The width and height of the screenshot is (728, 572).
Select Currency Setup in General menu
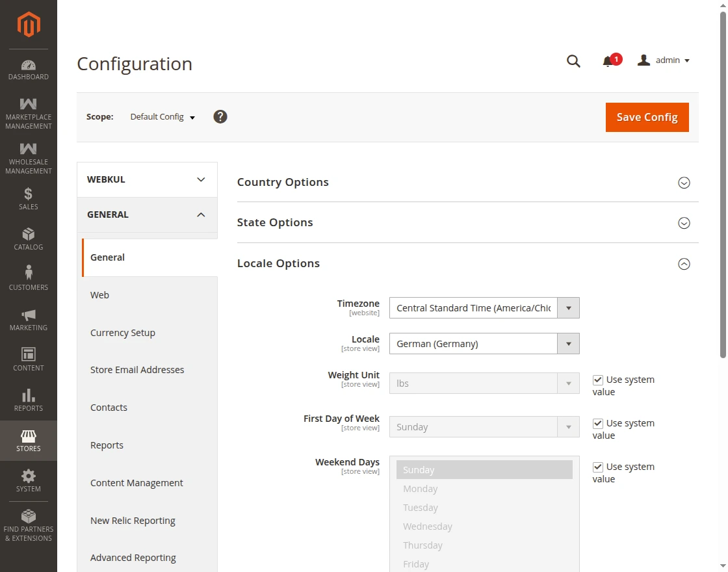(x=123, y=333)
